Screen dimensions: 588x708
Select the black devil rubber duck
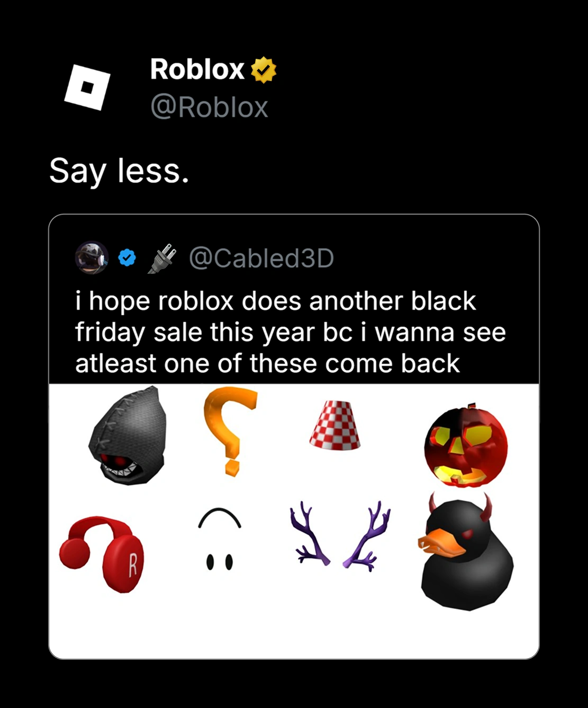click(x=467, y=556)
